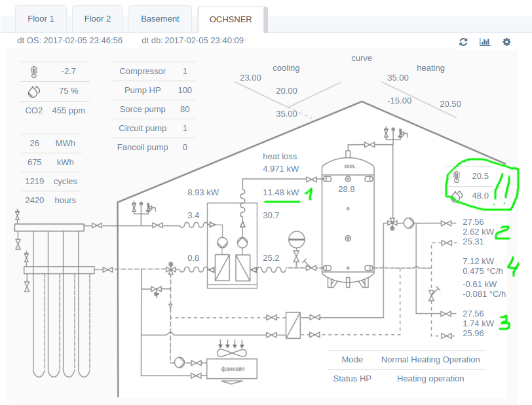Click the 0.475 °C/h rate value
The width and height of the screenshot is (532, 405).
482,271
